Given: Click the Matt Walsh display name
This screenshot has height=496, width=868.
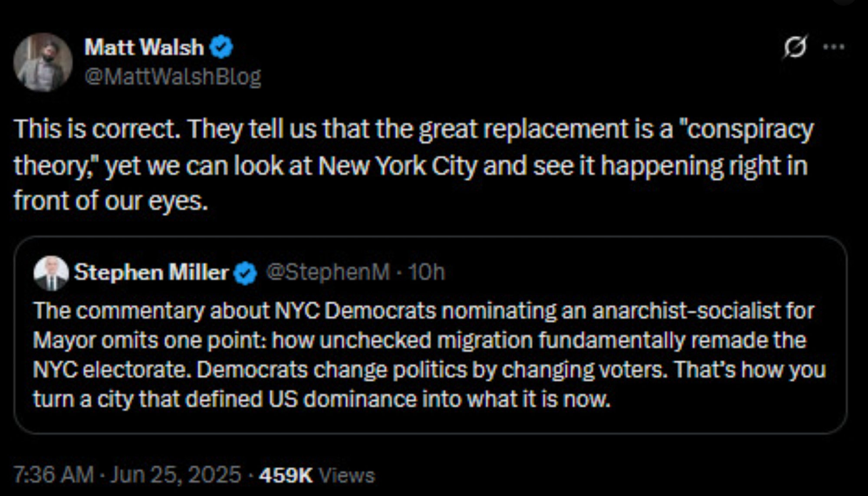Looking at the screenshot, I should coord(144,47).
